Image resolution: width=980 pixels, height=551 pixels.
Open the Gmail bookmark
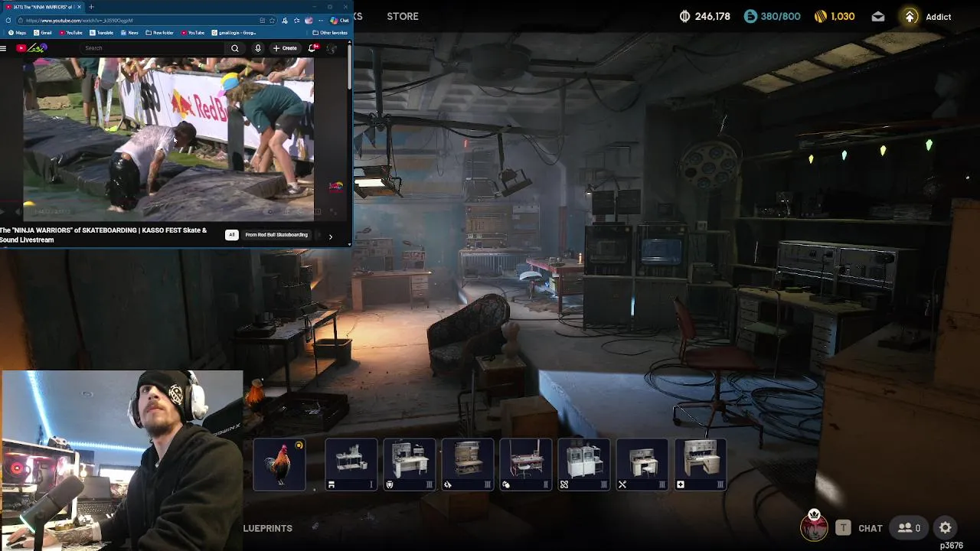[x=43, y=33]
